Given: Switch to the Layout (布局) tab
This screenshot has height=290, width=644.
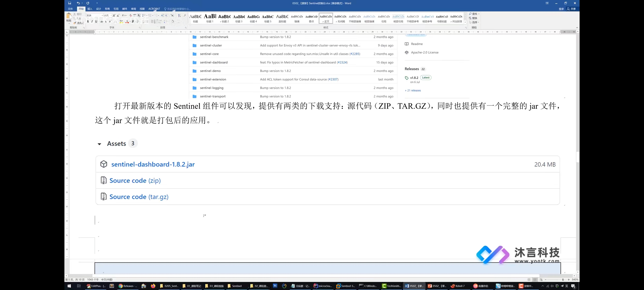Looking at the screenshot, I should [107, 9].
